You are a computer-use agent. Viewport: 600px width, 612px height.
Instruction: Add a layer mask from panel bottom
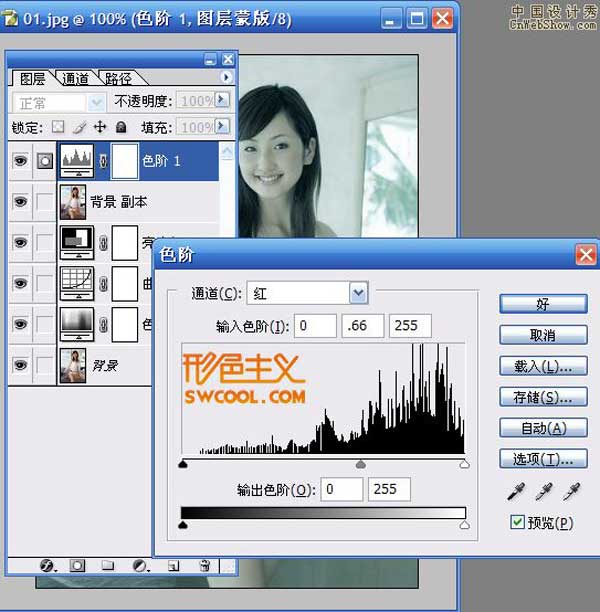[77, 565]
